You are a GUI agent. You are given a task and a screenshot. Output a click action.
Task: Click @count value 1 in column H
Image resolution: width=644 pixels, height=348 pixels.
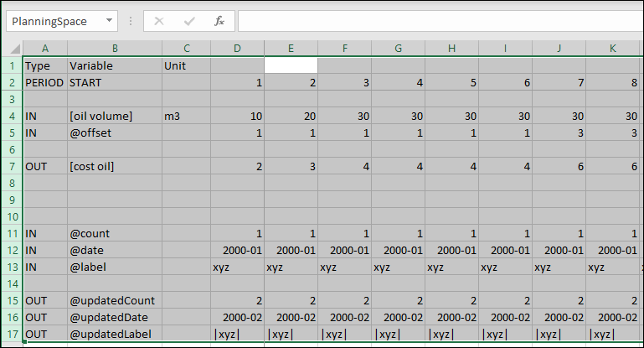[x=451, y=234]
